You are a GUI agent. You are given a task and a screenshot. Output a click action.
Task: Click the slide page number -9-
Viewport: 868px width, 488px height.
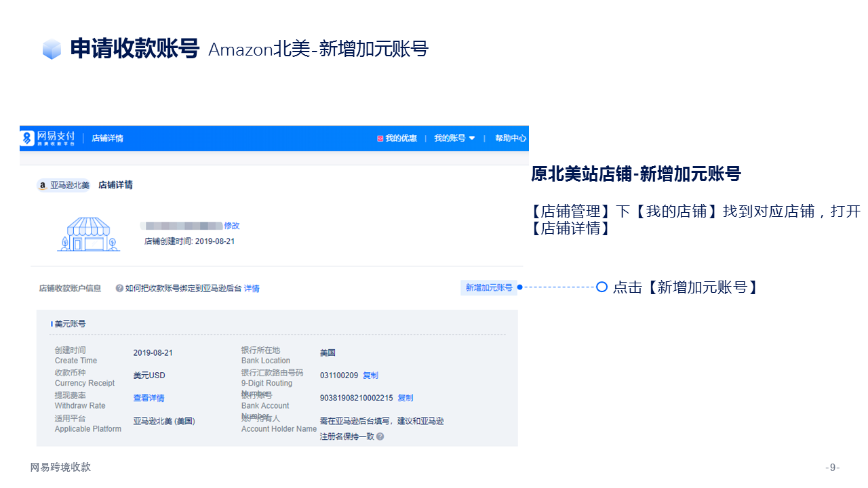(833, 467)
